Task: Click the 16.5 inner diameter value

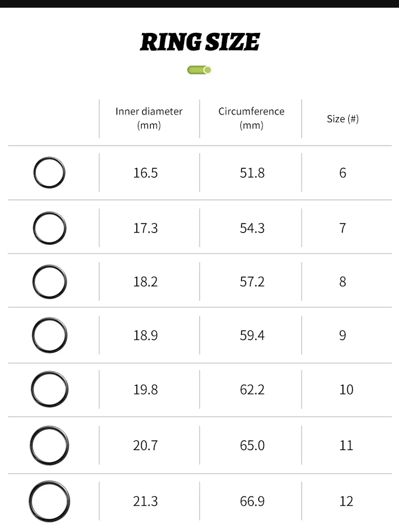Action: pyautogui.click(x=145, y=173)
